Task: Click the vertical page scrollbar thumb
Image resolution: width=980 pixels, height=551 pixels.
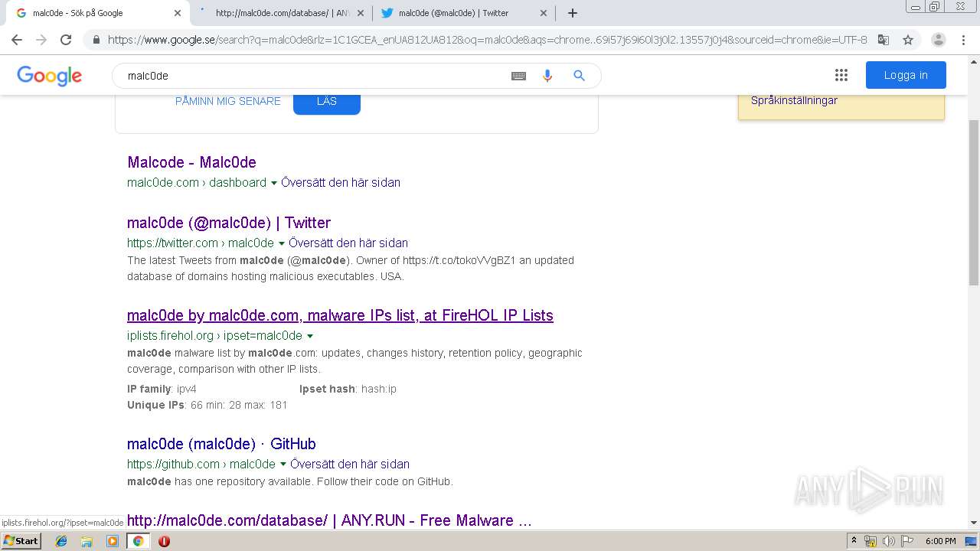Action: pyautogui.click(x=974, y=202)
